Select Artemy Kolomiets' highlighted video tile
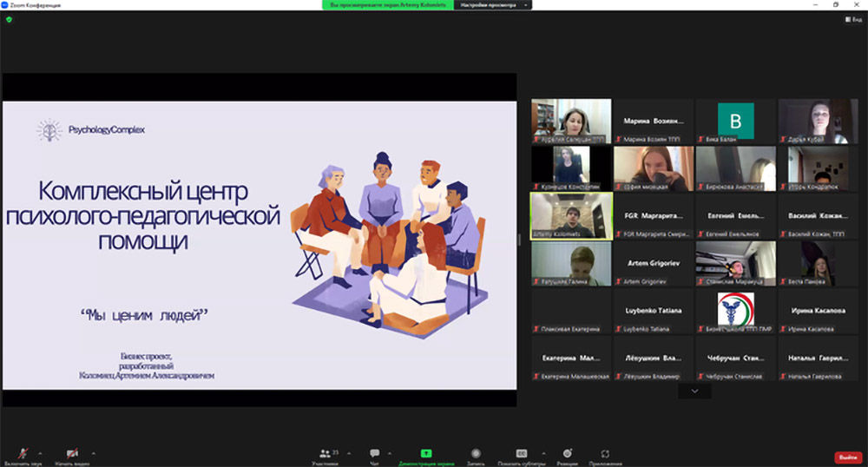 pyautogui.click(x=571, y=214)
